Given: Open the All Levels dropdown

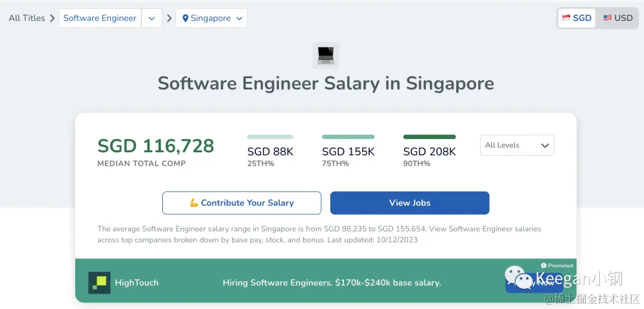Looking at the screenshot, I should [517, 145].
